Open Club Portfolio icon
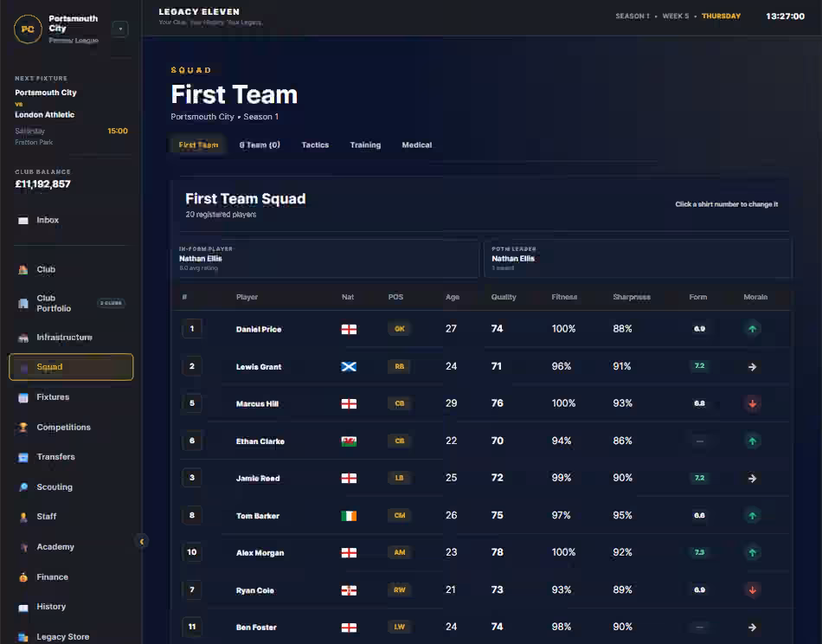This screenshot has height=644, width=822. tap(23, 303)
